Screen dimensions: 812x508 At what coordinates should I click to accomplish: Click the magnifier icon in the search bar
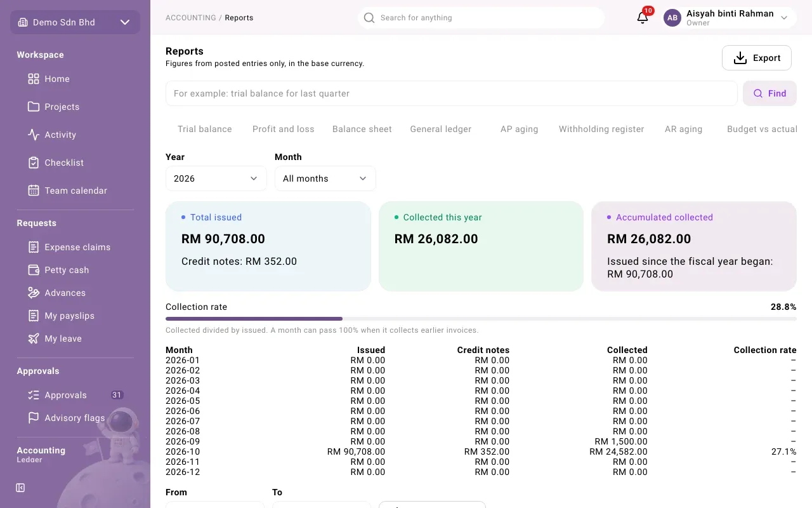(369, 18)
